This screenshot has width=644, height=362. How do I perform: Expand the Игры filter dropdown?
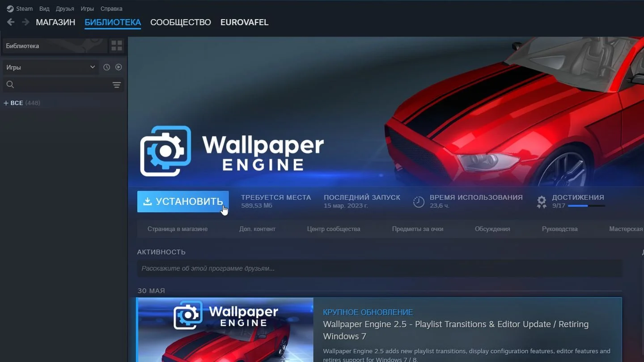51,67
